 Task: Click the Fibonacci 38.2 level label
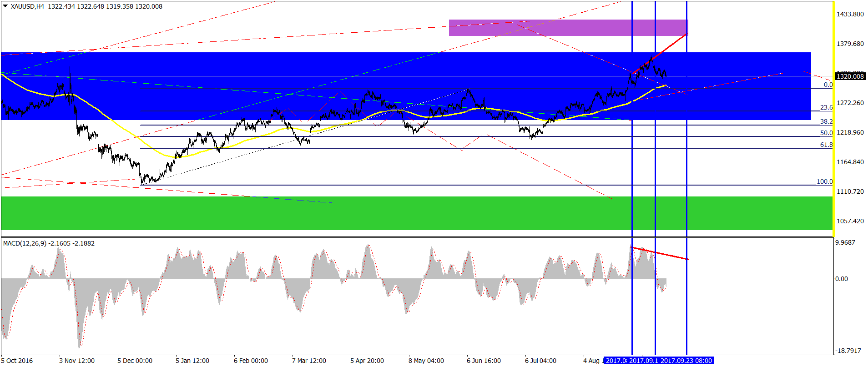(826, 121)
